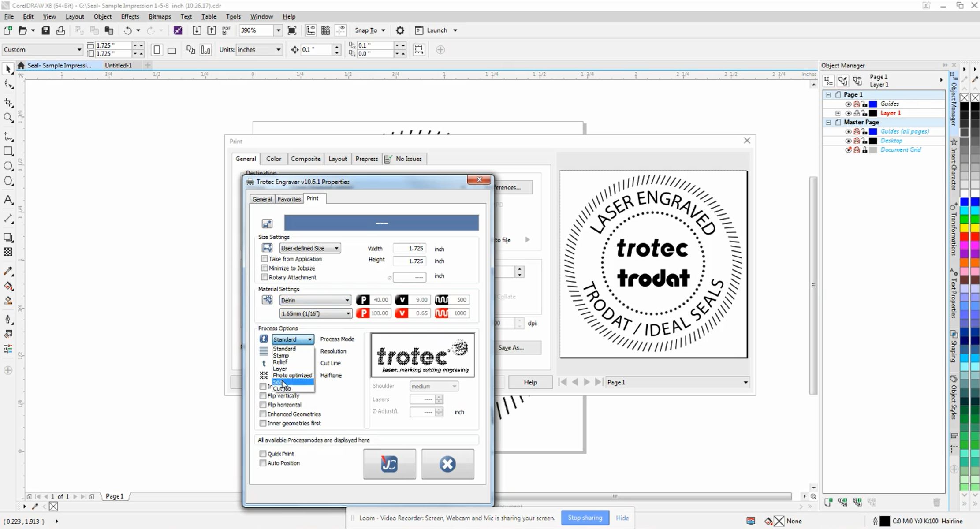The image size is (980, 529).
Task: Switch to Favorites tab in Trotec Properties
Action: tap(289, 199)
